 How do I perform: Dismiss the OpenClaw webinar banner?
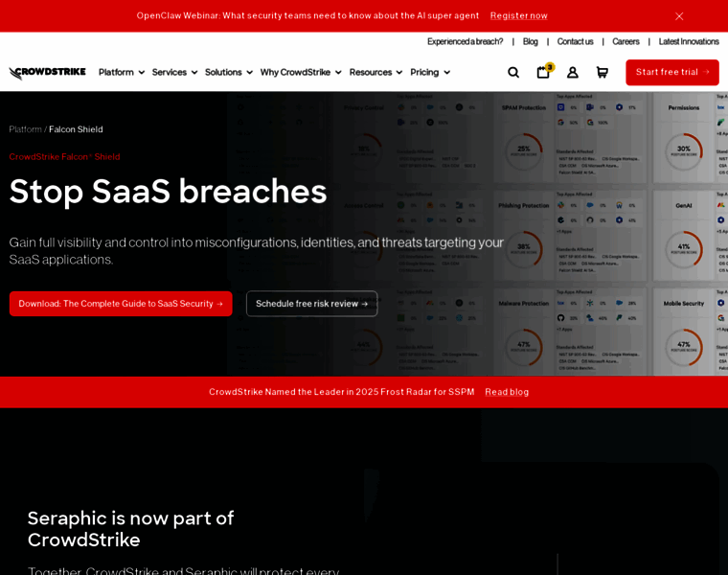pyautogui.click(x=679, y=16)
